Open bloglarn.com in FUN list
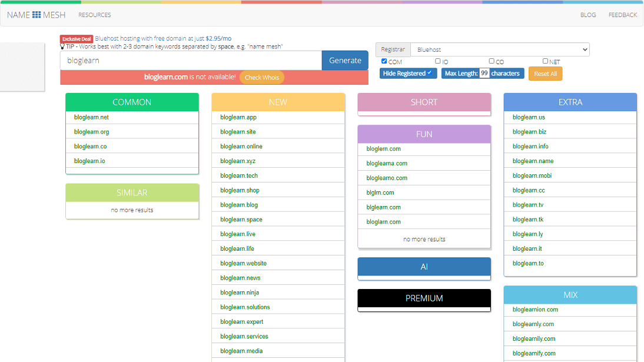 [384, 221]
